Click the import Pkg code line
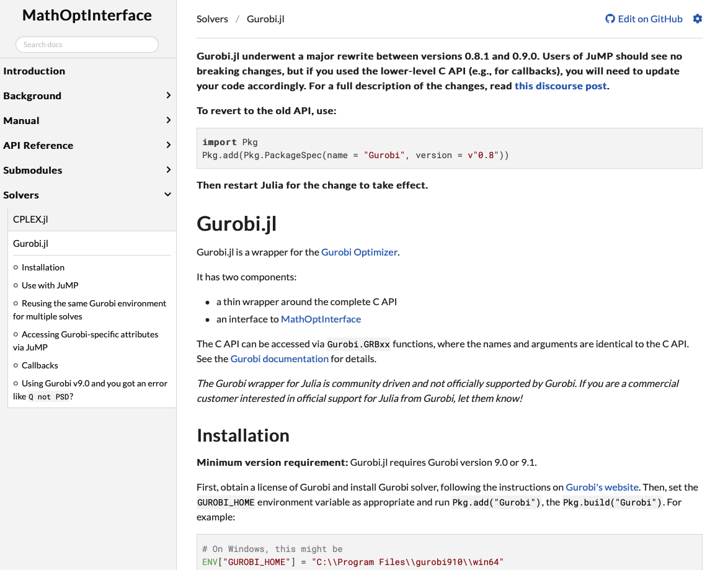728x570 pixels. (x=230, y=142)
